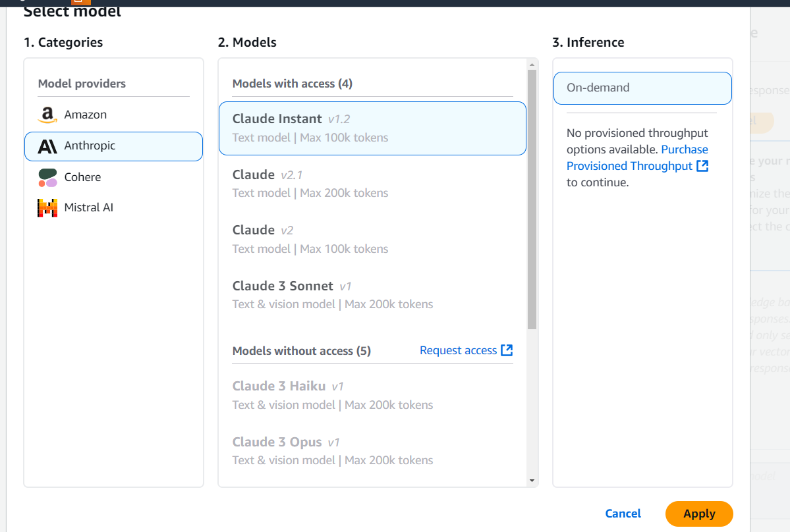This screenshot has height=532, width=790.
Task: Pick the Claude 3 Sonnet v1 model
Action: (x=372, y=295)
